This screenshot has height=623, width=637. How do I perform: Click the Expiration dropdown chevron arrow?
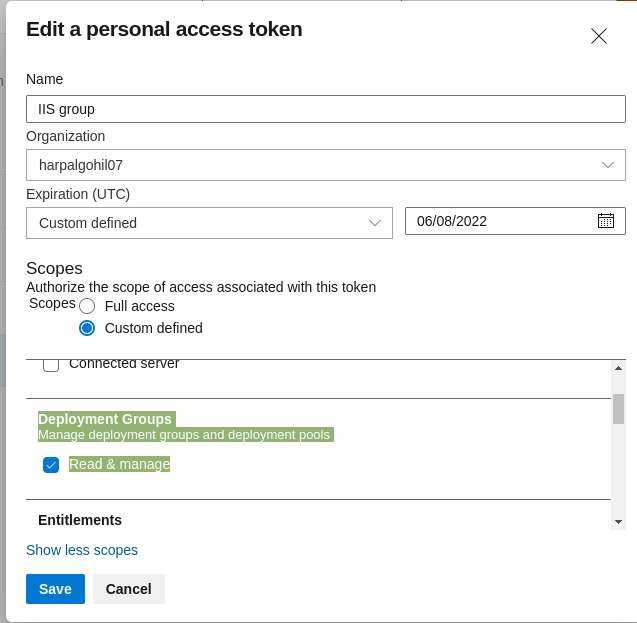point(375,223)
